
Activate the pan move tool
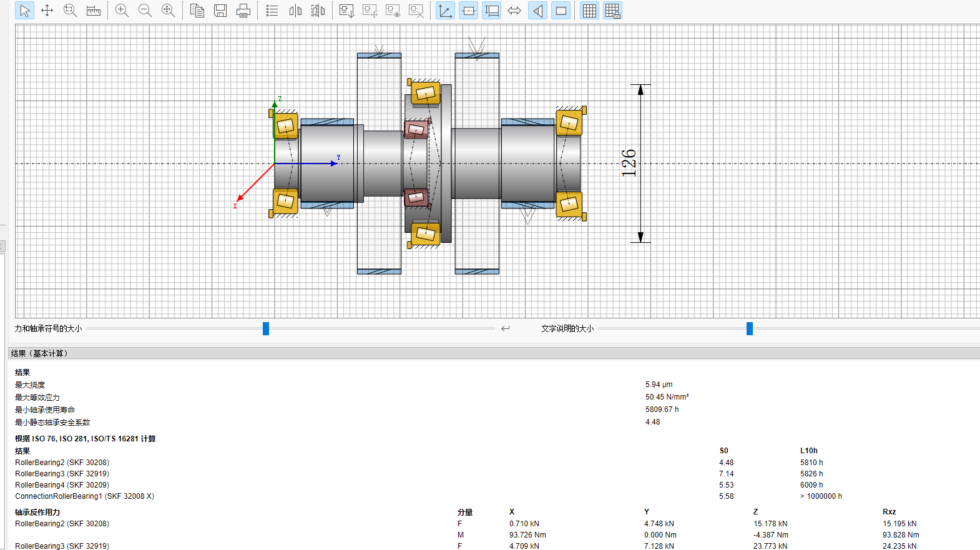[47, 11]
